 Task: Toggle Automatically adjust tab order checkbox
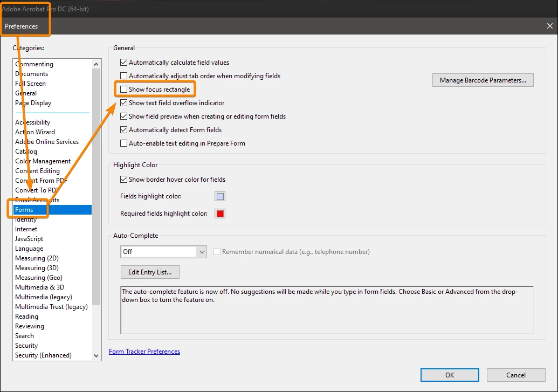tap(123, 76)
